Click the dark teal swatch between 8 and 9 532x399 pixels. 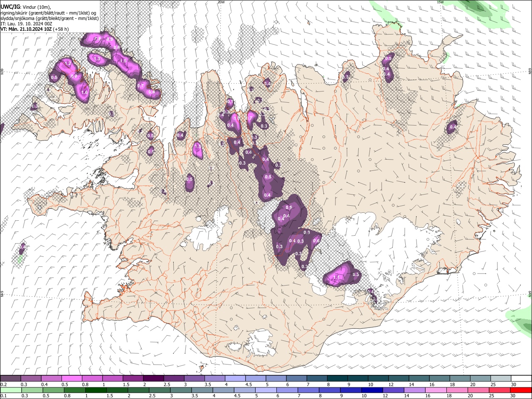tap(337, 378)
